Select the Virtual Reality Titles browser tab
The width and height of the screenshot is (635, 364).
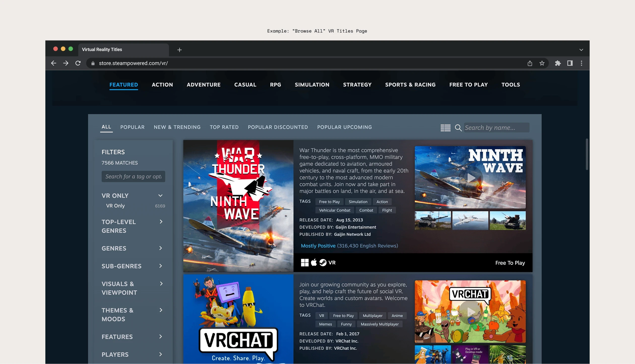123,50
